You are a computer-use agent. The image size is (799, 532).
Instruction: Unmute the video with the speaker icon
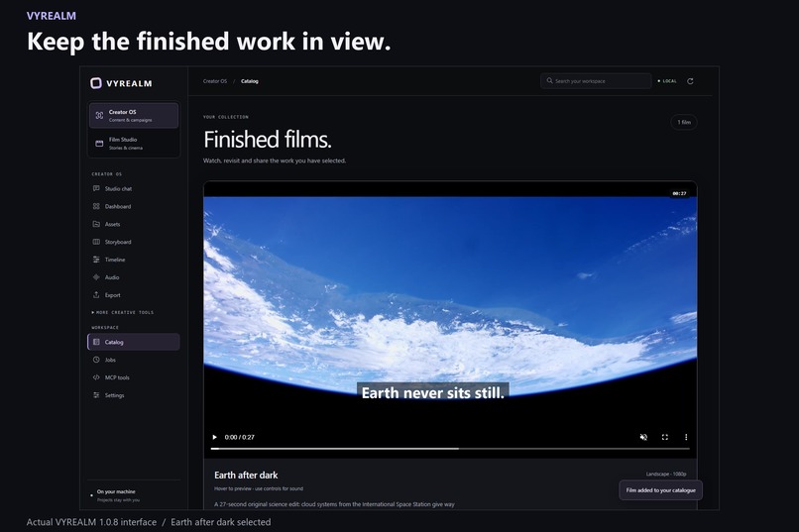643,437
